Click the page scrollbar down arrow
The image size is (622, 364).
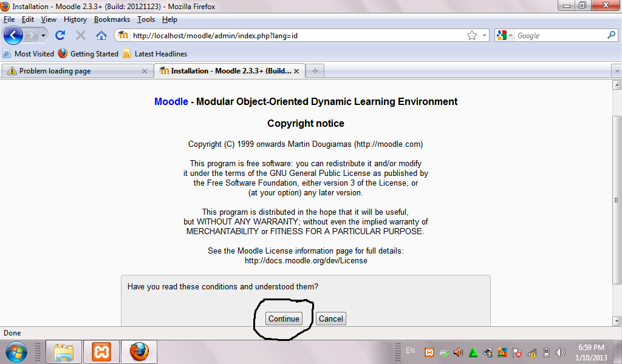(x=617, y=321)
